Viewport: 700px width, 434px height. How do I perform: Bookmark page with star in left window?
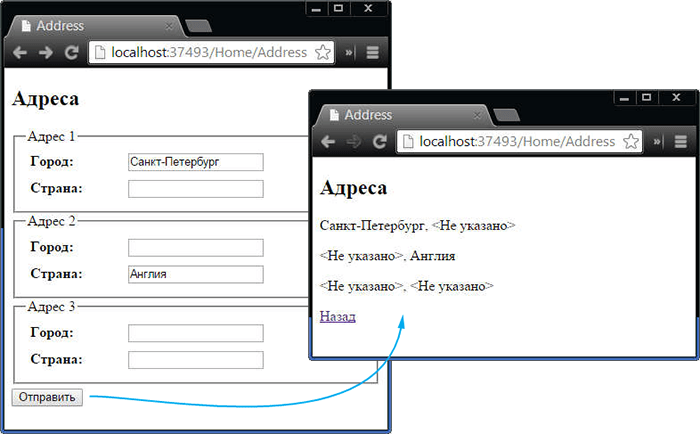323,52
